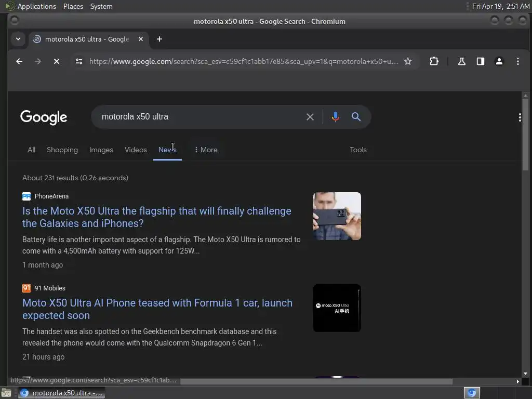Click the Geekbench benchmark article snippet
Screen dimensions: 532x399
149,337
